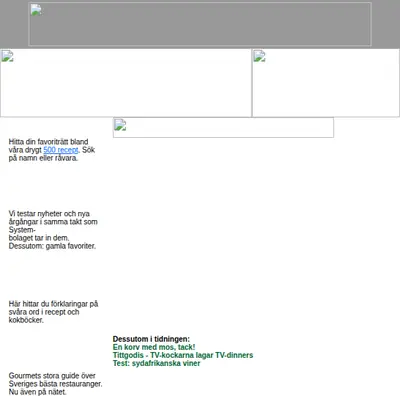Click text 'på namn eller råvara.'
Viewport: 400px width, 396px height.
pos(43,158)
